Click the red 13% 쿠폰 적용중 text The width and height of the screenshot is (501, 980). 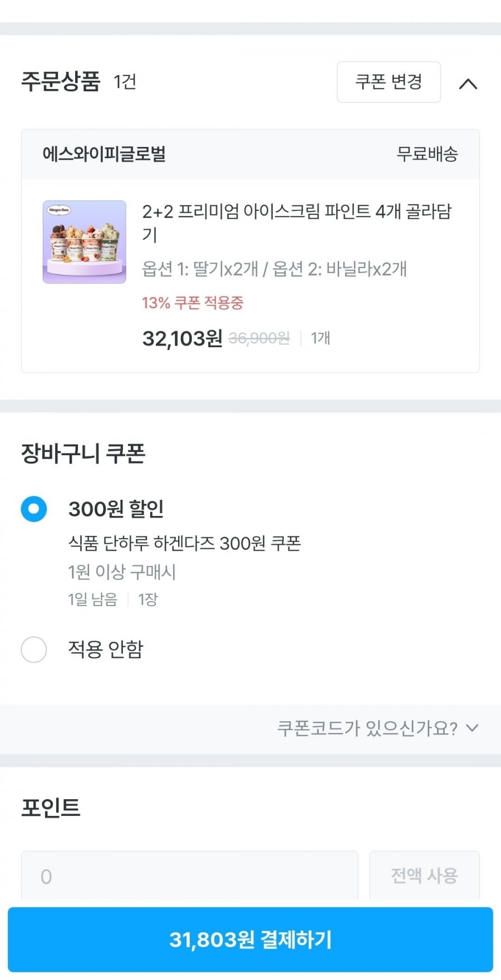click(x=193, y=303)
